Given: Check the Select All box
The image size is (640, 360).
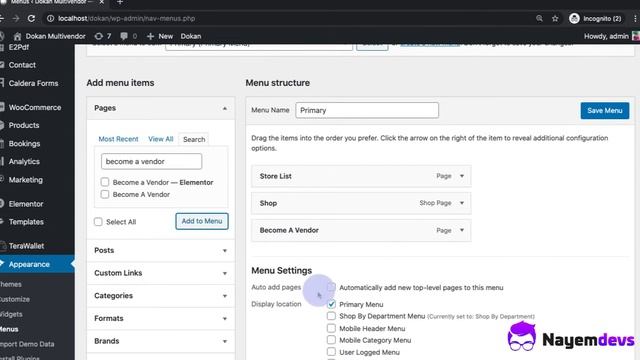Looking at the screenshot, I should click(98, 222).
